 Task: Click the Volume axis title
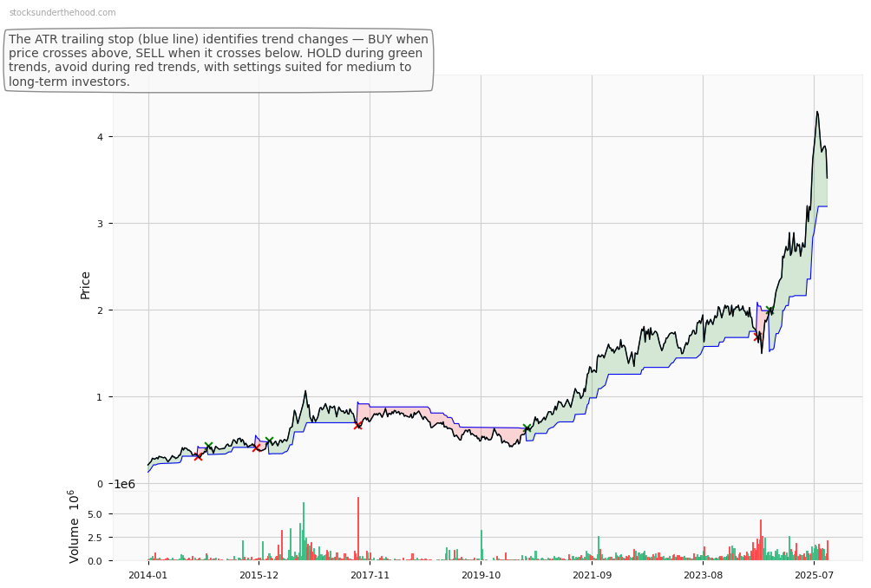click(75, 526)
